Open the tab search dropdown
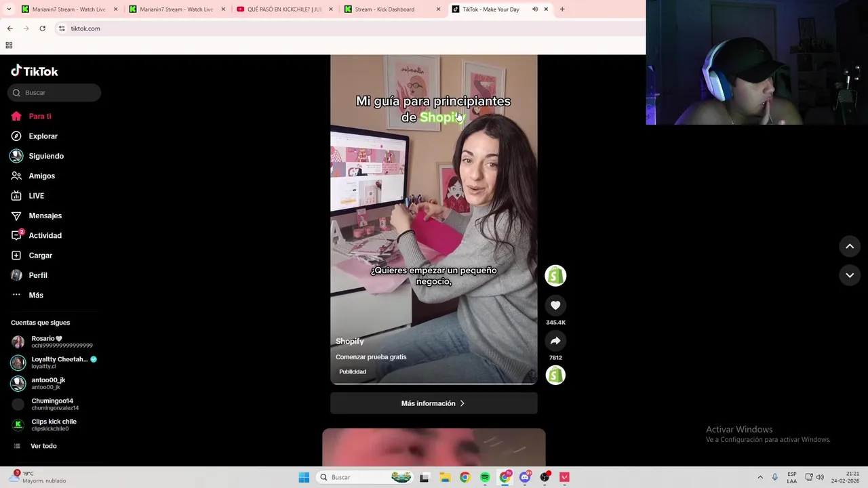Viewport: 868px width, 488px height. (x=9, y=9)
